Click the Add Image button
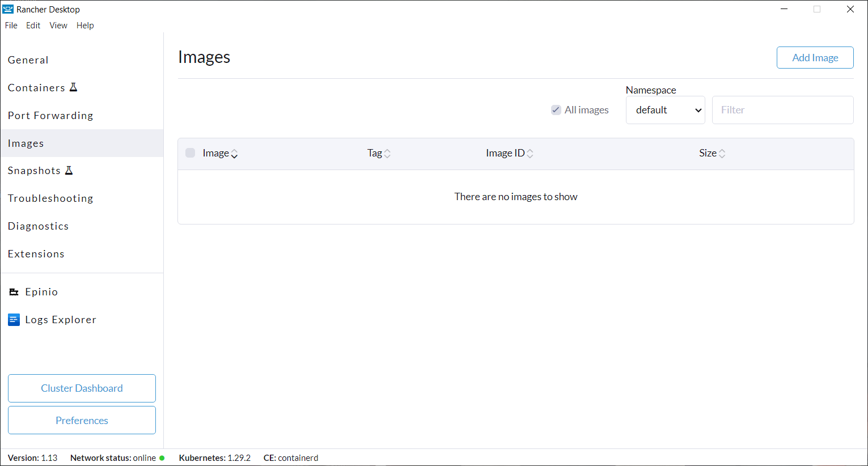Image resolution: width=868 pixels, height=466 pixels. [x=815, y=58]
